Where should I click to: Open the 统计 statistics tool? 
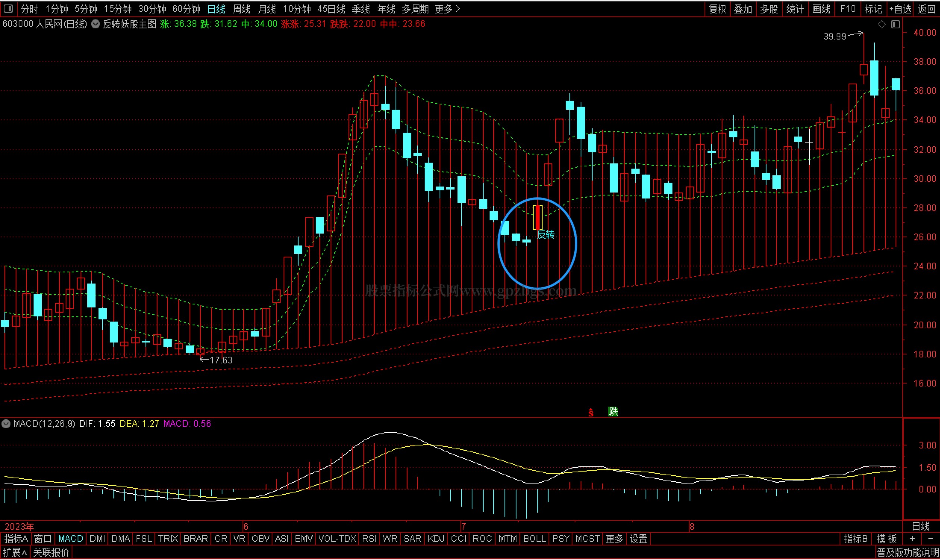coord(795,9)
